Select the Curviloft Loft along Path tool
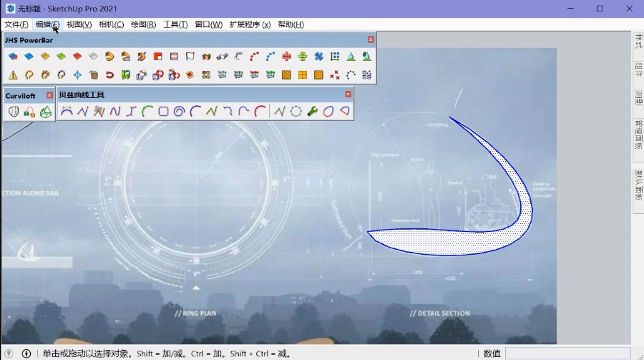This screenshot has width=644, height=360. click(29, 112)
